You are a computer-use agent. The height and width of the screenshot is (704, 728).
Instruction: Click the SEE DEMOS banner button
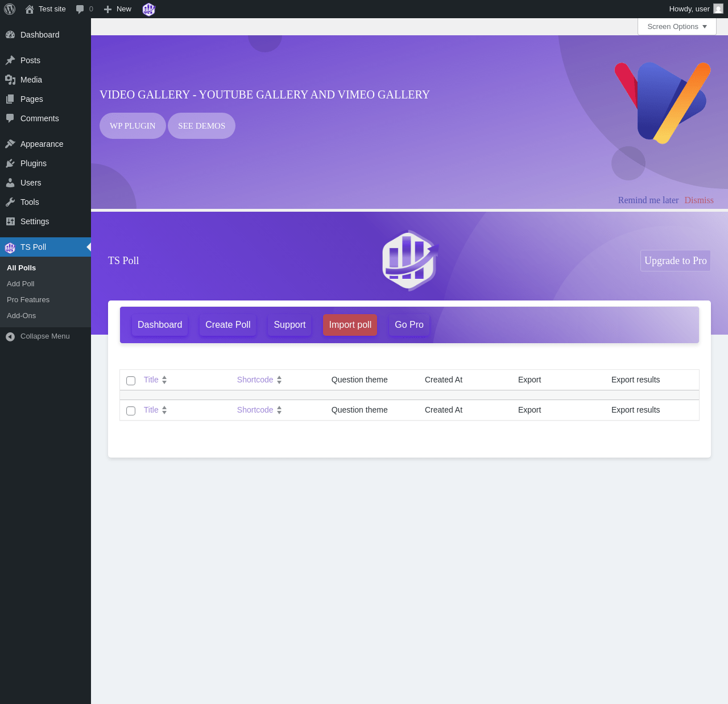tap(201, 126)
